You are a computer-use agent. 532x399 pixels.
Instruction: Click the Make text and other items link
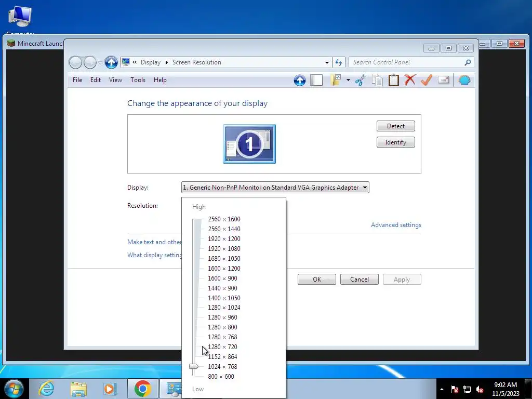tap(154, 242)
